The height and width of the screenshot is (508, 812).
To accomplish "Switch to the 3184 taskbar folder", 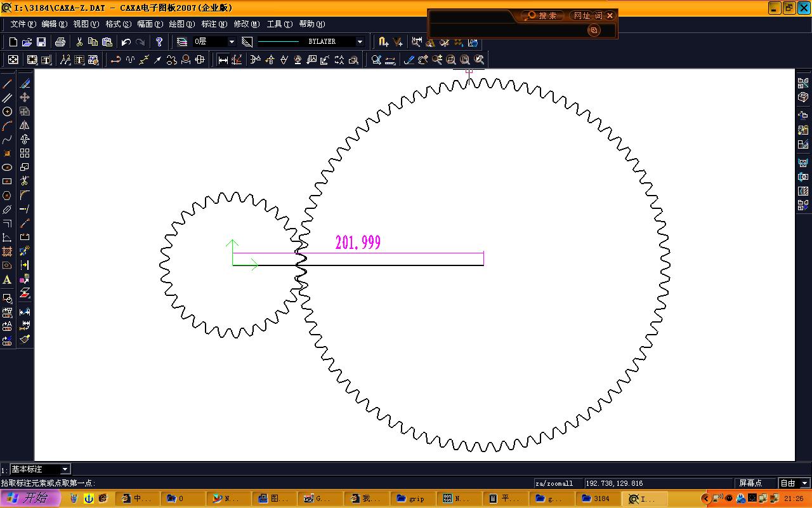I will coord(598,498).
